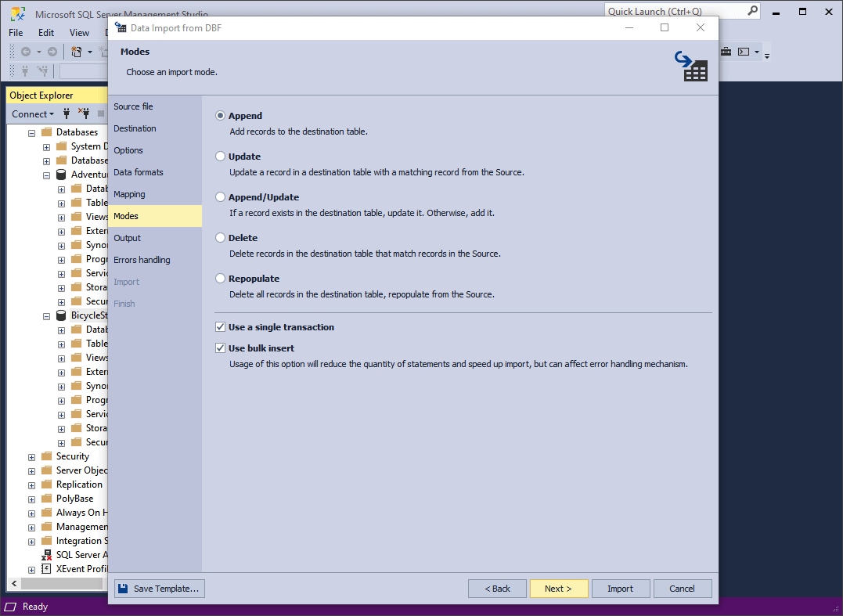
Task: Select the Append/Update import mode
Action: click(x=221, y=197)
